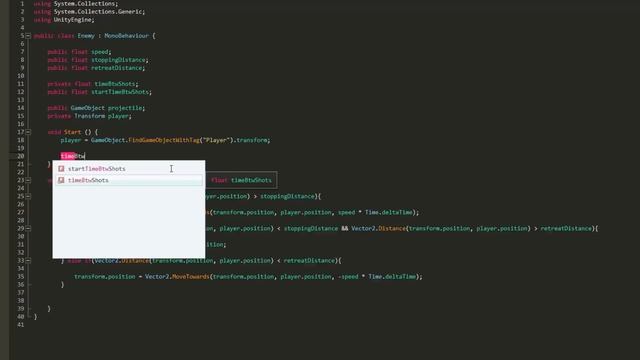Click 'retreatDistance' on line 33

[309, 260]
